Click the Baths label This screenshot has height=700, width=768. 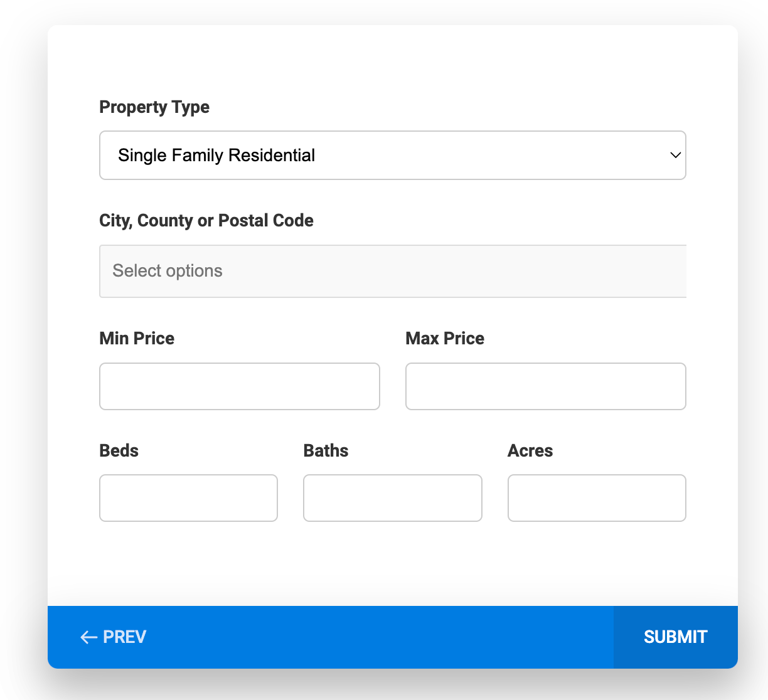click(x=326, y=451)
